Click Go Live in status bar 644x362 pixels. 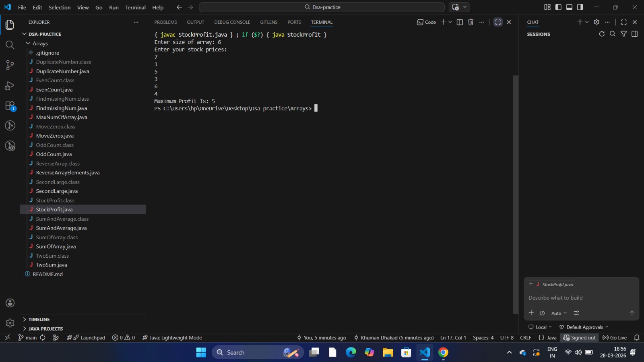pos(615,338)
